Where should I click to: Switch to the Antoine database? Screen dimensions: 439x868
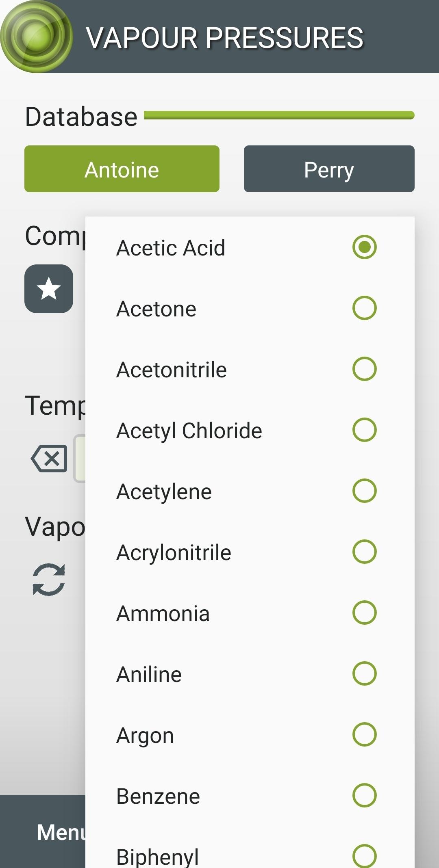click(x=122, y=169)
